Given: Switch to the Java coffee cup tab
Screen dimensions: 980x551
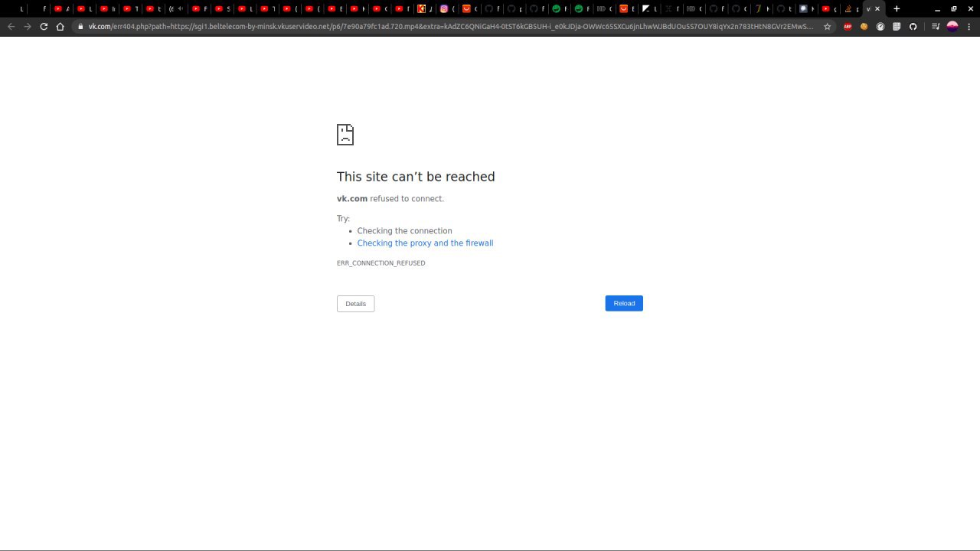Looking at the screenshot, I should [851, 8].
